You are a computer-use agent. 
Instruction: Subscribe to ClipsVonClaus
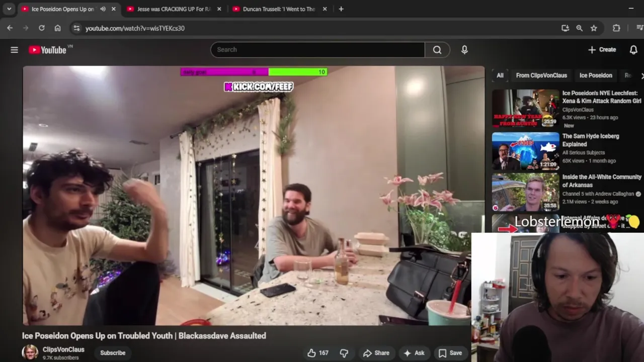tap(113, 353)
